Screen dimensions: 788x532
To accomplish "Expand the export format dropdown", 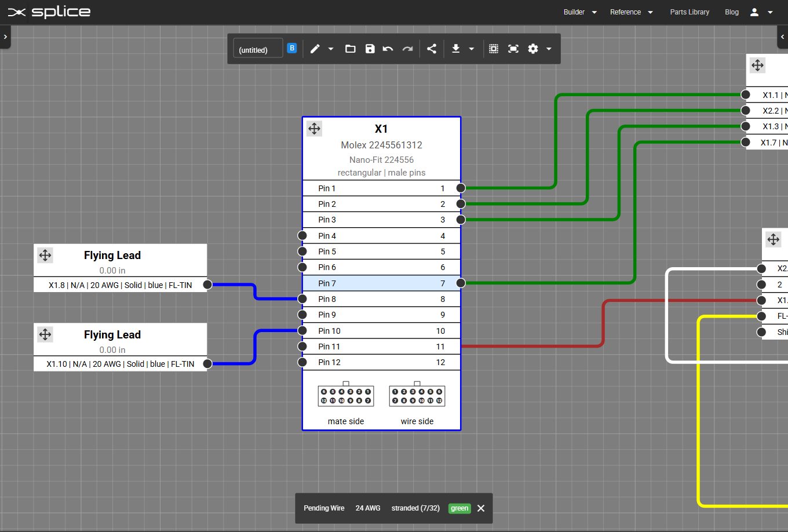I will pyautogui.click(x=471, y=49).
